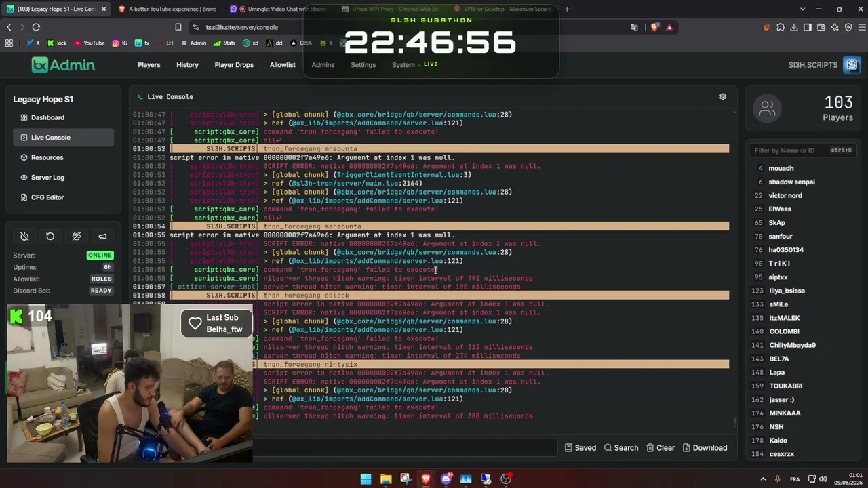Open a new browser tab

click(567, 9)
